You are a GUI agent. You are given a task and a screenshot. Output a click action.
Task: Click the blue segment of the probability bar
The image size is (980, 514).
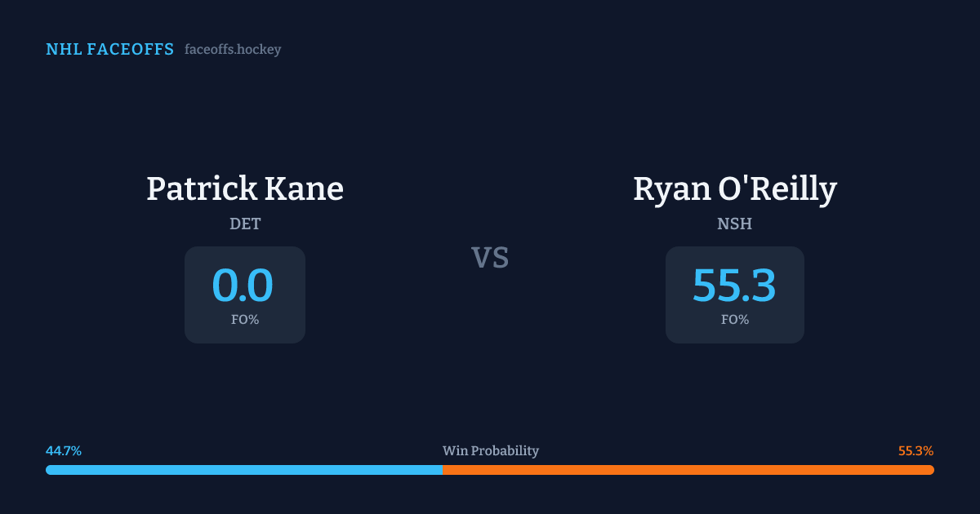click(x=245, y=470)
